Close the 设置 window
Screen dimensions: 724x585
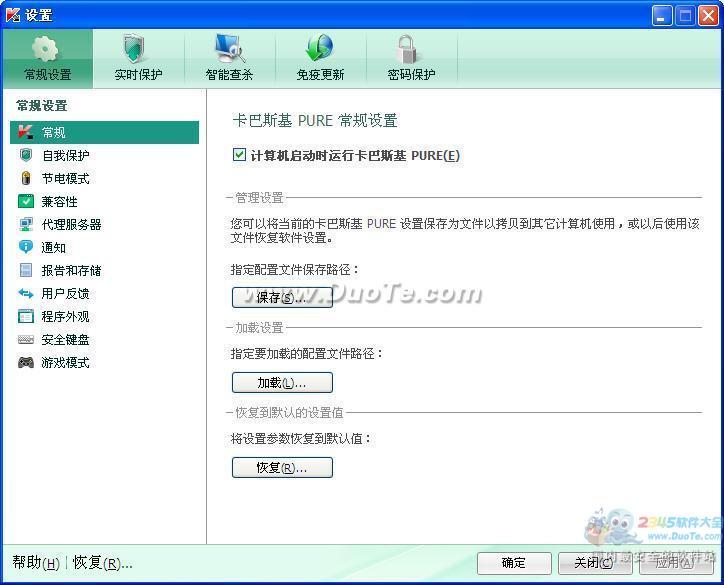click(708, 16)
